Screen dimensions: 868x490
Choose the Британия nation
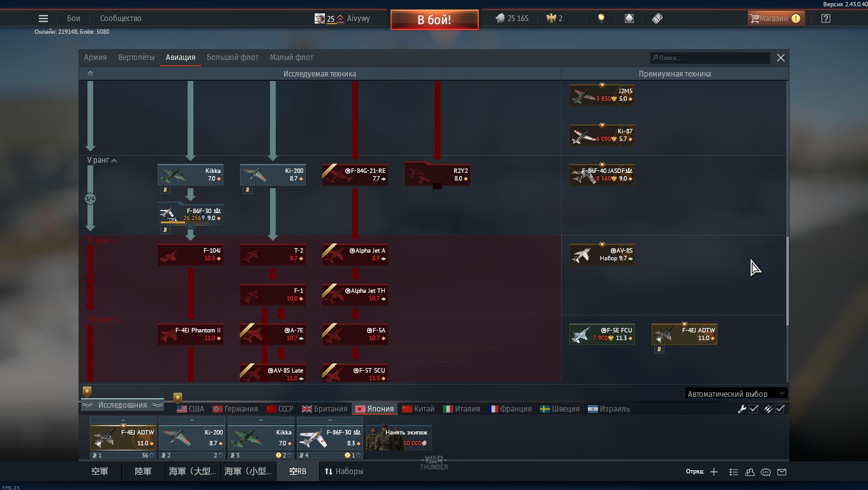coord(324,409)
